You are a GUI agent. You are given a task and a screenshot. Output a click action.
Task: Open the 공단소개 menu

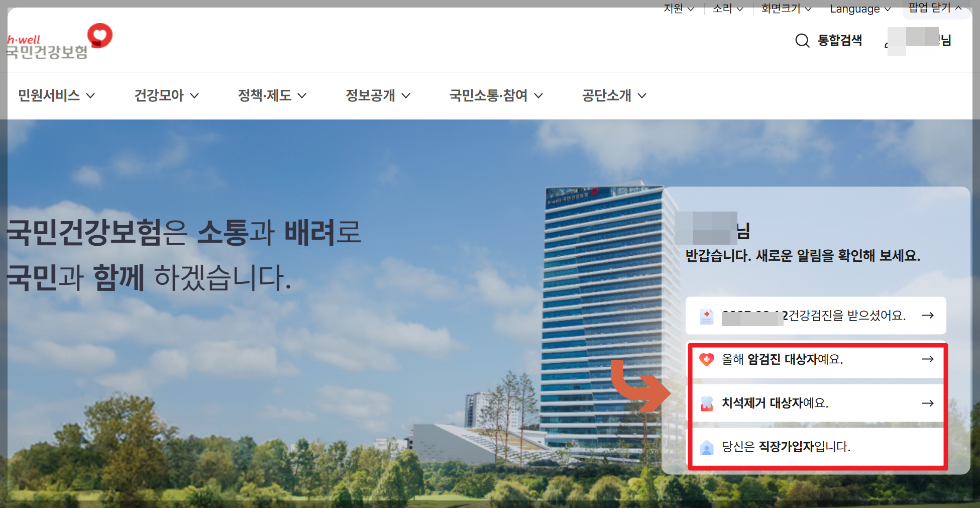pyautogui.click(x=614, y=95)
